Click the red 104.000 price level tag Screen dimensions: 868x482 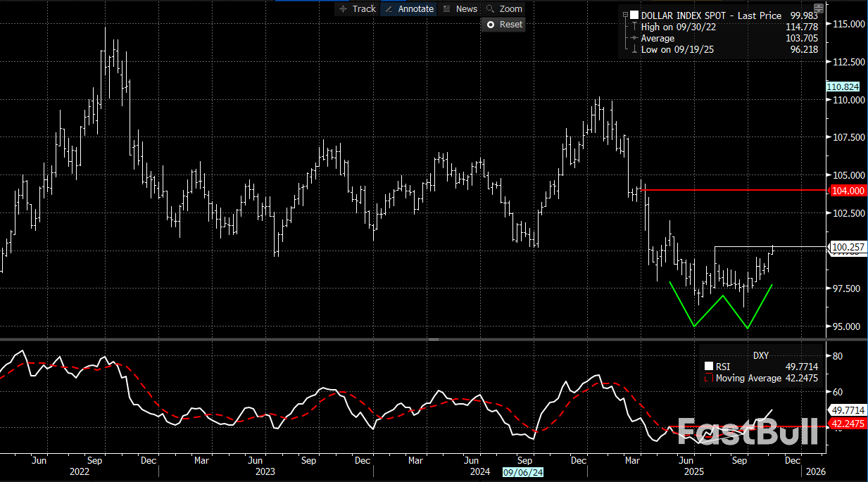click(847, 190)
